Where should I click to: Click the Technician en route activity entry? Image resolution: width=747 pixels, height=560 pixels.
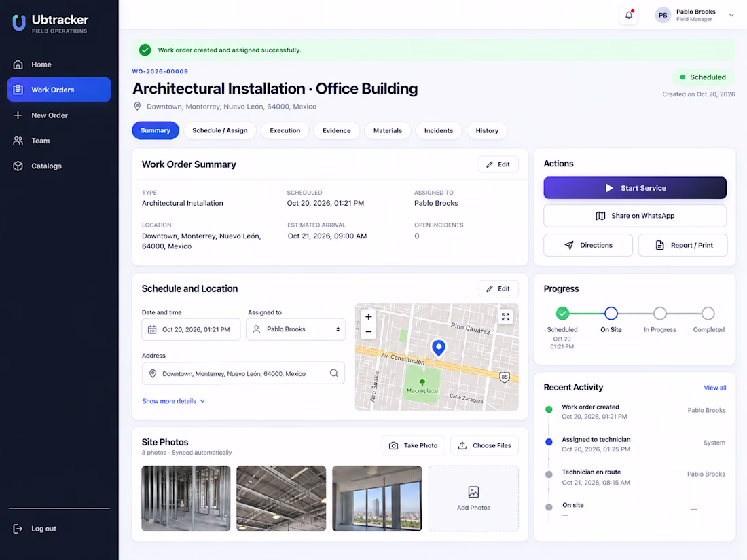point(636,477)
